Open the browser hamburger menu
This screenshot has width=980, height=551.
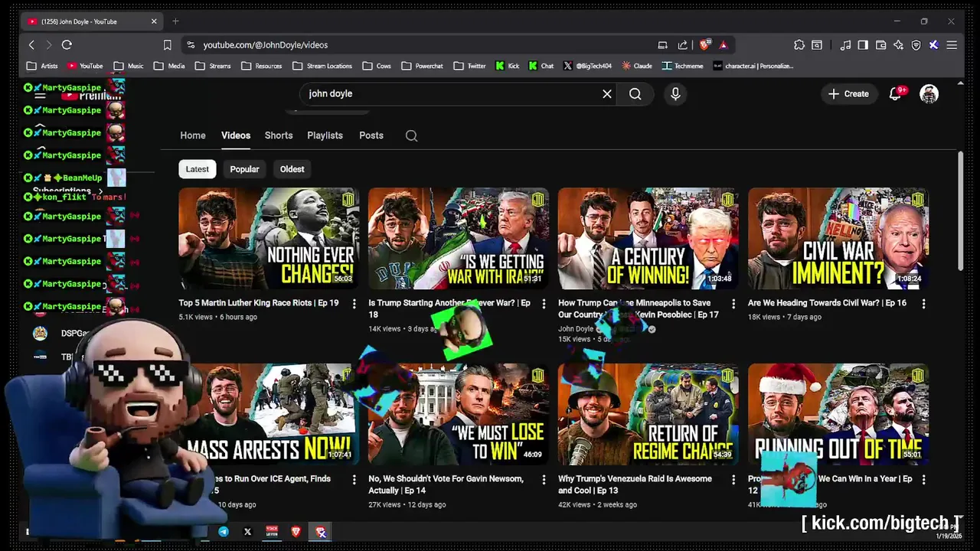click(952, 45)
